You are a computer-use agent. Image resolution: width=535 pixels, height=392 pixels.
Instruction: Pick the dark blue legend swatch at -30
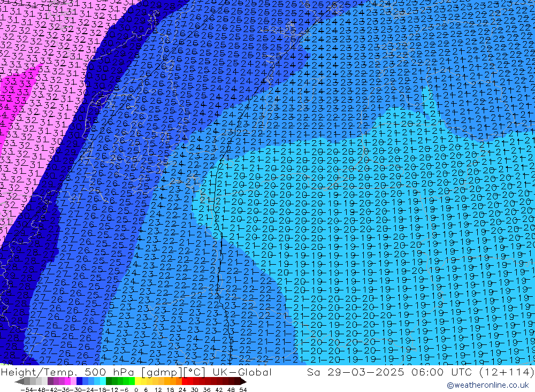tap(79, 381)
